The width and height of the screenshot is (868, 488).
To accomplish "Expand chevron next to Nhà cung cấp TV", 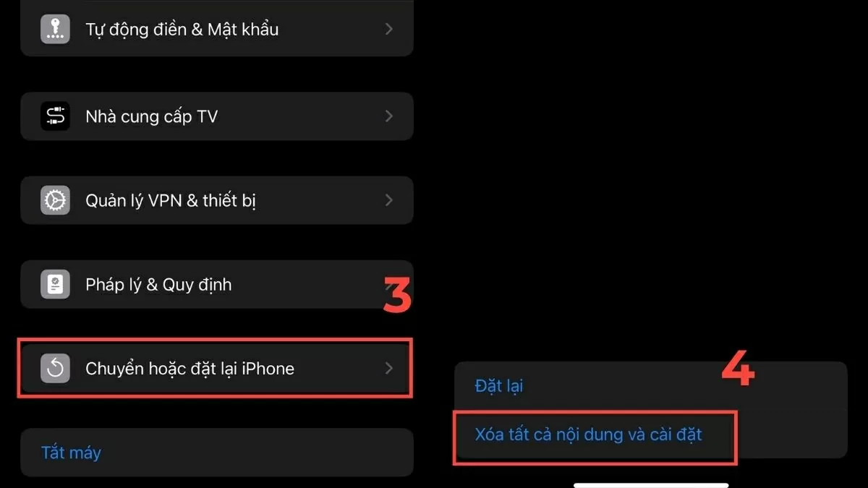I will click(x=388, y=116).
